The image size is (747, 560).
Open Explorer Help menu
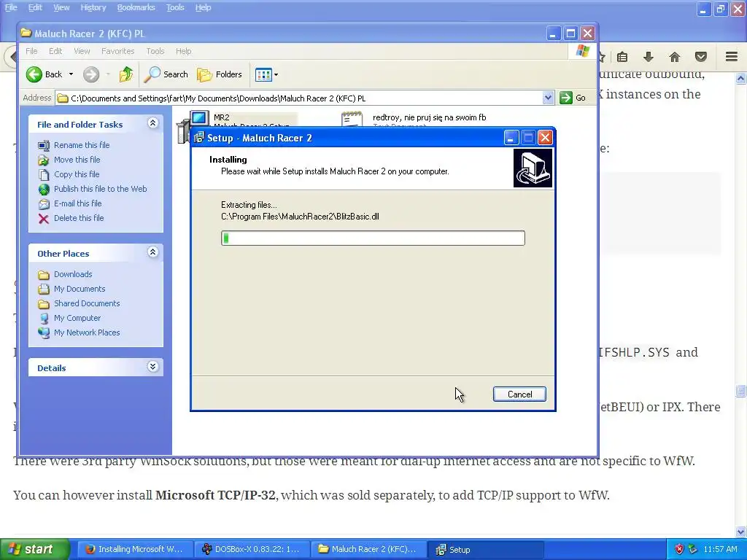pos(183,51)
